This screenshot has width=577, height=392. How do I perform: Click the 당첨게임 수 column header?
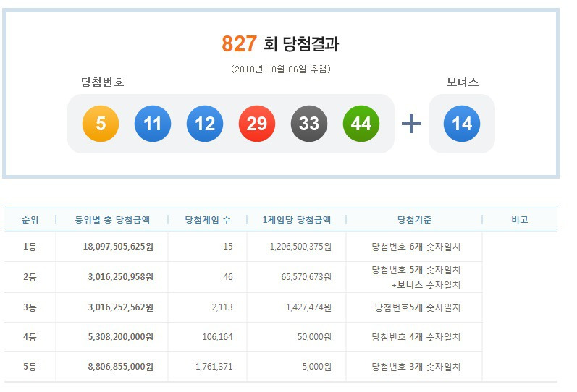pyautogui.click(x=208, y=220)
